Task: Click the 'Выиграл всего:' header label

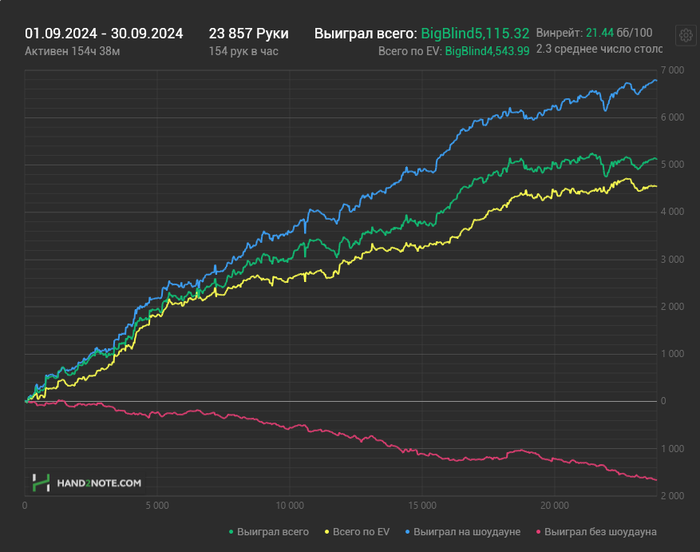Action: [366, 33]
